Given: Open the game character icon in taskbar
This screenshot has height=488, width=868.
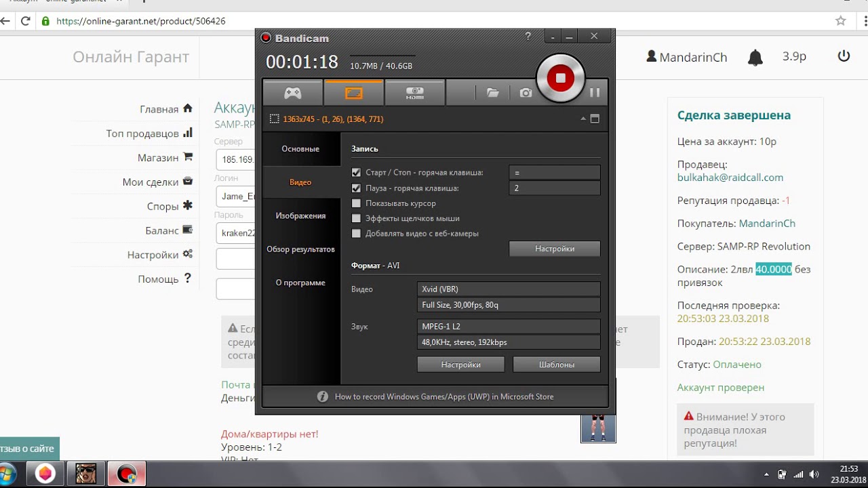Looking at the screenshot, I should click(x=86, y=474).
